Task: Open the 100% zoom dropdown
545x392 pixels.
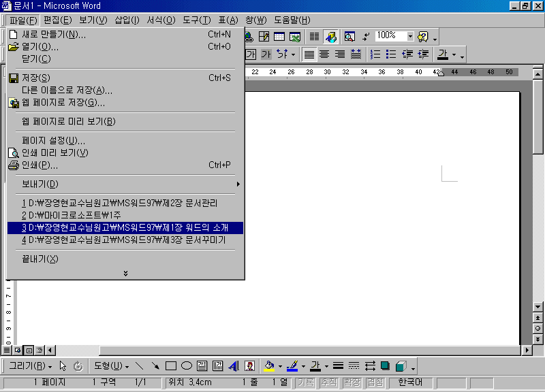Action: 411,36
